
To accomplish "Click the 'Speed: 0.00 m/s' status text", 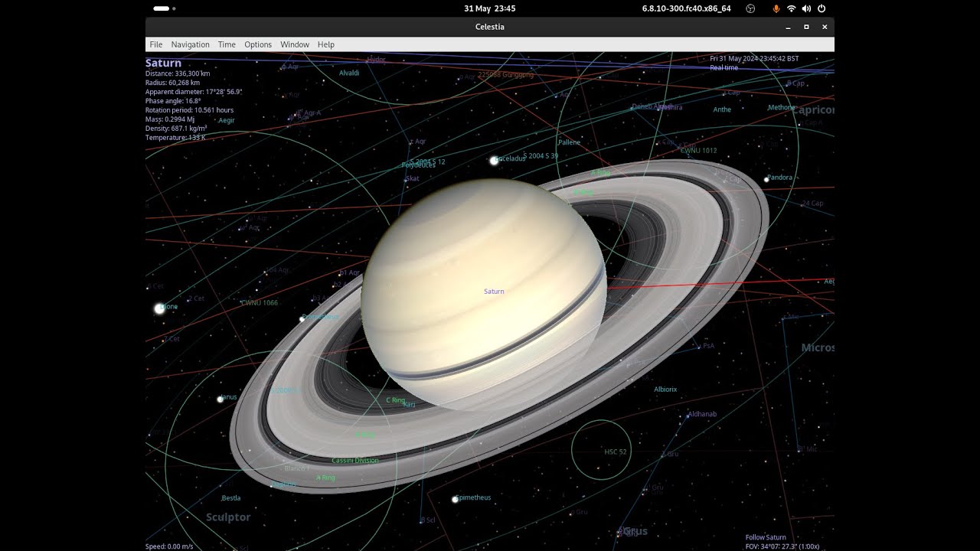I will (x=170, y=546).
